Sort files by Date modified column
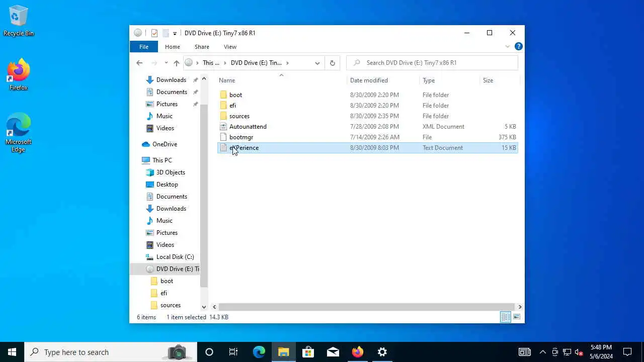 (x=369, y=80)
